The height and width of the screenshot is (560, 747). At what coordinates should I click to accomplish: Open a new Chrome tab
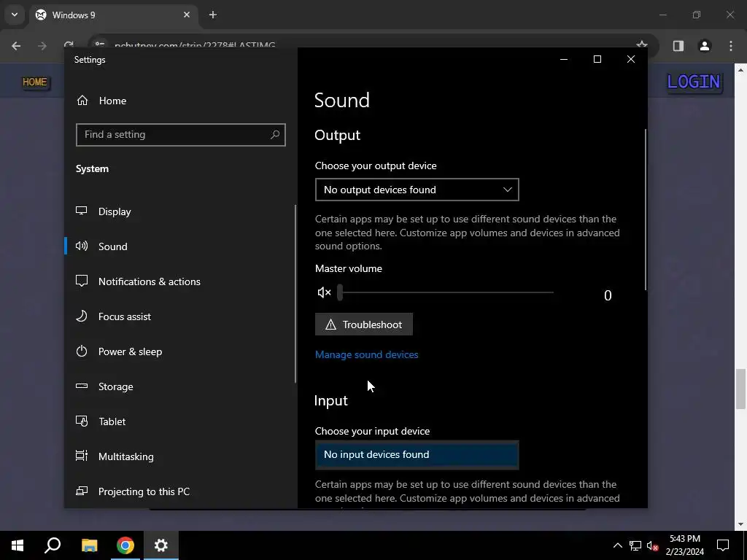[213, 15]
